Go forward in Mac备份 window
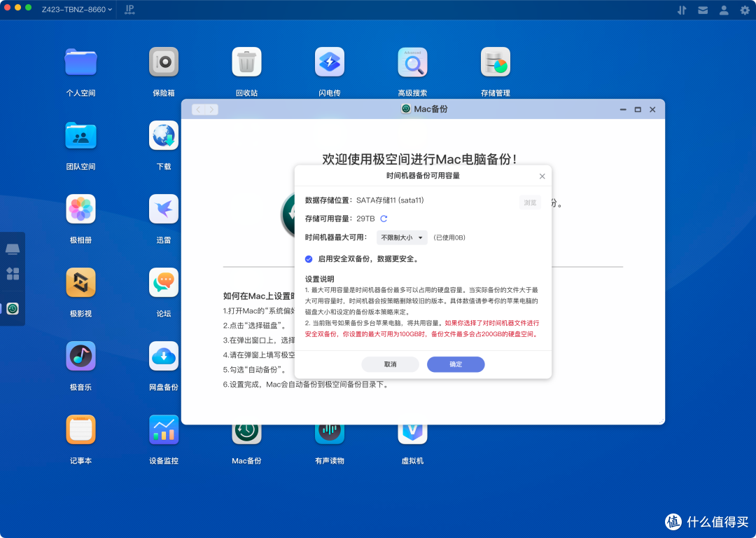 [x=211, y=109]
